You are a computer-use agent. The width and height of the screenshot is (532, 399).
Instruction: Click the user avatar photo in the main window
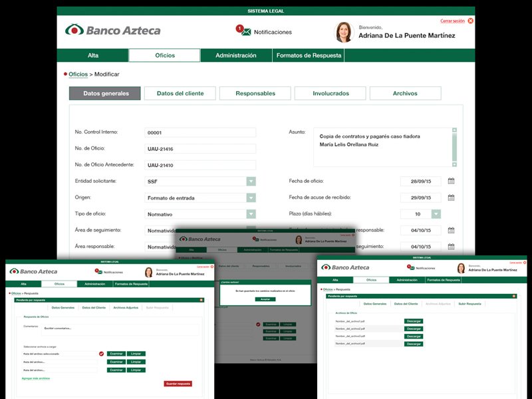tap(344, 32)
